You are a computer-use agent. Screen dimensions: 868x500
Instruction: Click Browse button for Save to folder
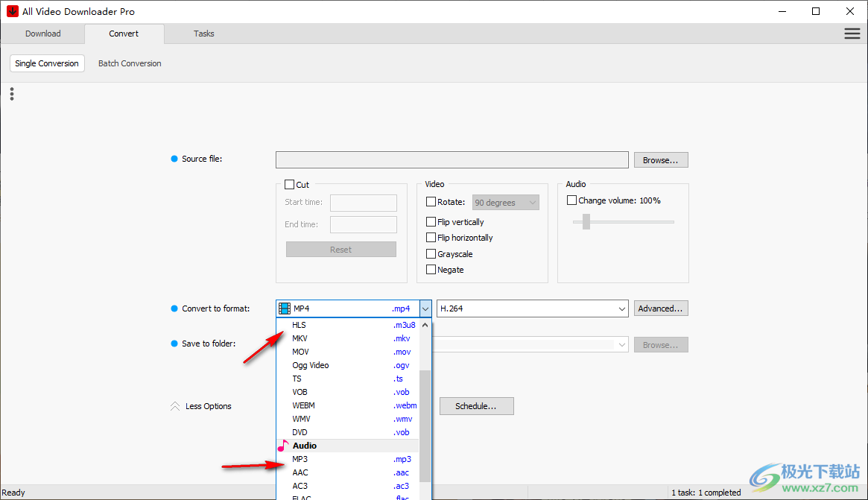[x=661, y=345]
